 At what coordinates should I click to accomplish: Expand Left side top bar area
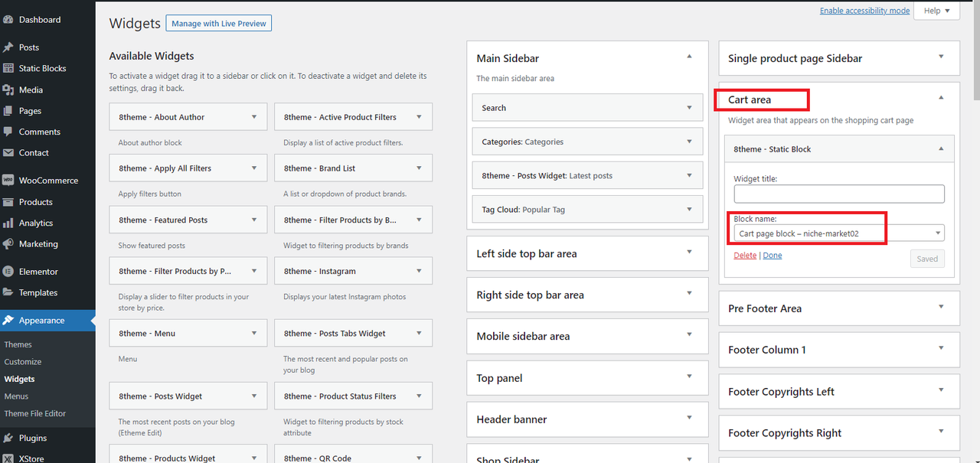[x=689, y=253]
